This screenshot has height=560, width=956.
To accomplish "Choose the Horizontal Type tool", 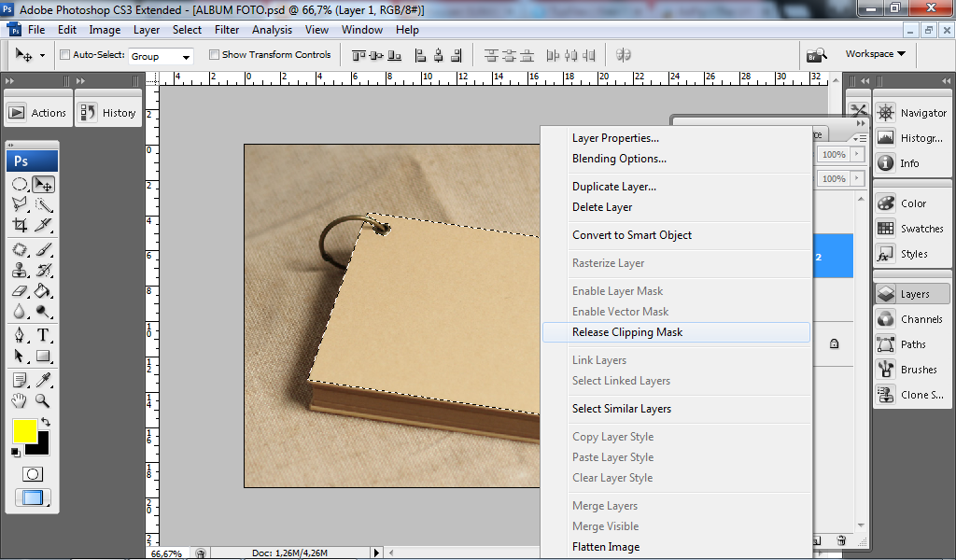I will tap(43, 335).
